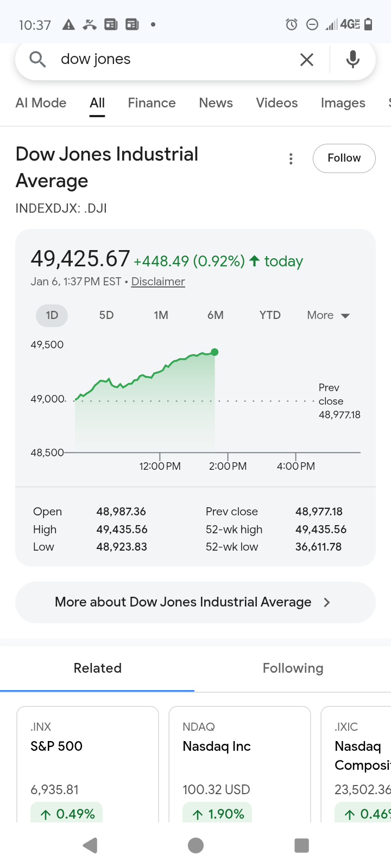Open recent apps with the square button

pyautogui.click(x=301, y=845)
